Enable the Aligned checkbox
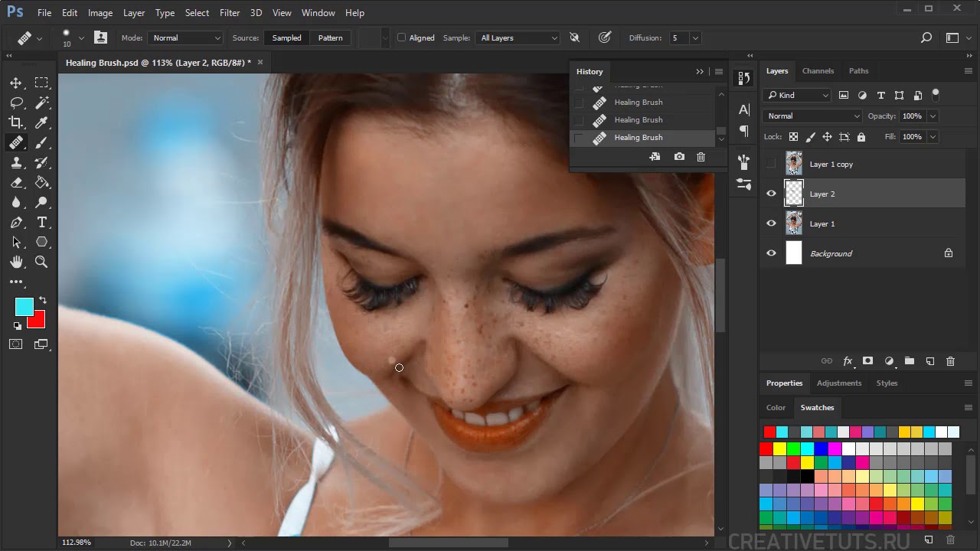The height and width of the screenshot is (551, 980). [401, 37]
